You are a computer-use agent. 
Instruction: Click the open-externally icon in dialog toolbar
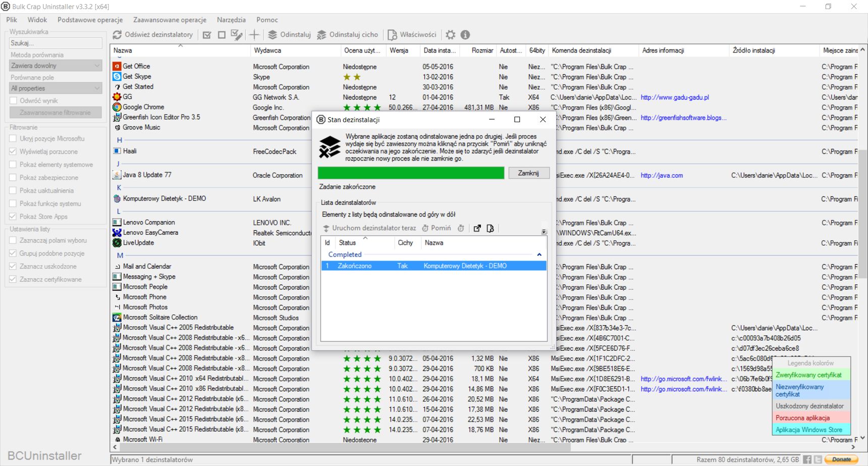tap(477, 228)
